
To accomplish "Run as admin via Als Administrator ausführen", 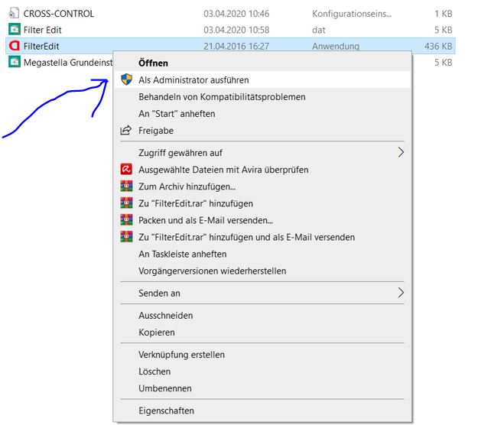I will click(262, 79).
